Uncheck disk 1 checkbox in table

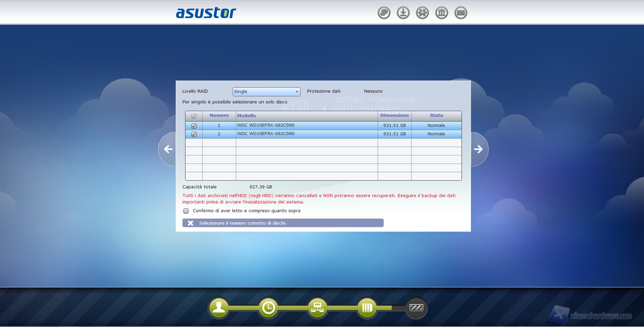[194, 126]
